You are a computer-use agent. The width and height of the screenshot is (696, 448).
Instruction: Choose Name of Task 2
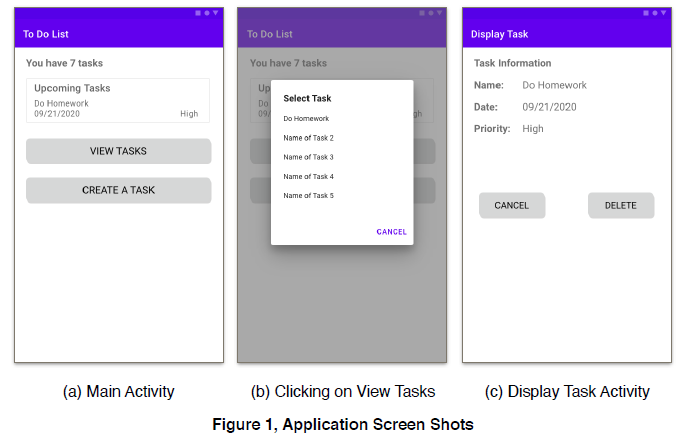click(308, 138)
